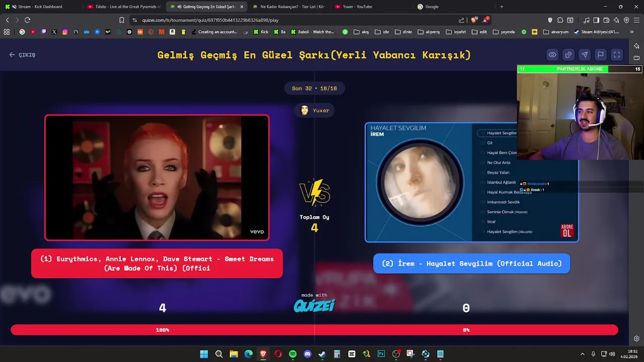Toggle Brave sidebar panel icon
The height and width of the screenshot is (362, 644).
tap(596, 20)
